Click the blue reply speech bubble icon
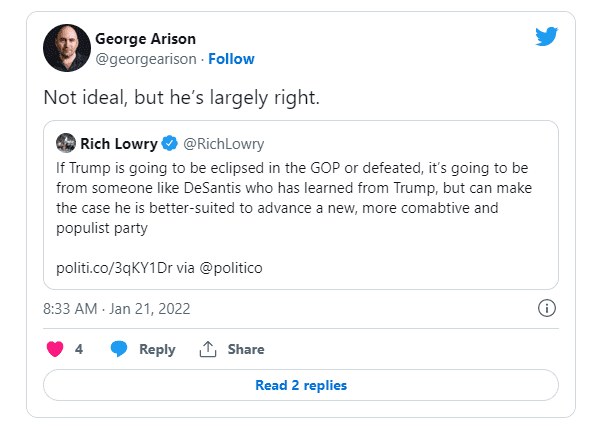 [118, 349]
